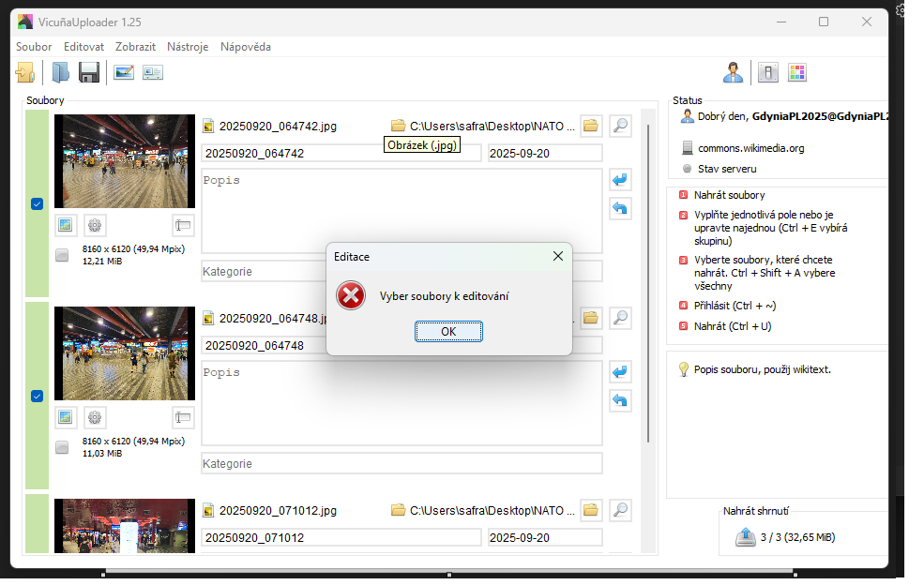Screen dimensions: 924x585
Task: Click title field 20250920_064742
Action: click(341, 153)
